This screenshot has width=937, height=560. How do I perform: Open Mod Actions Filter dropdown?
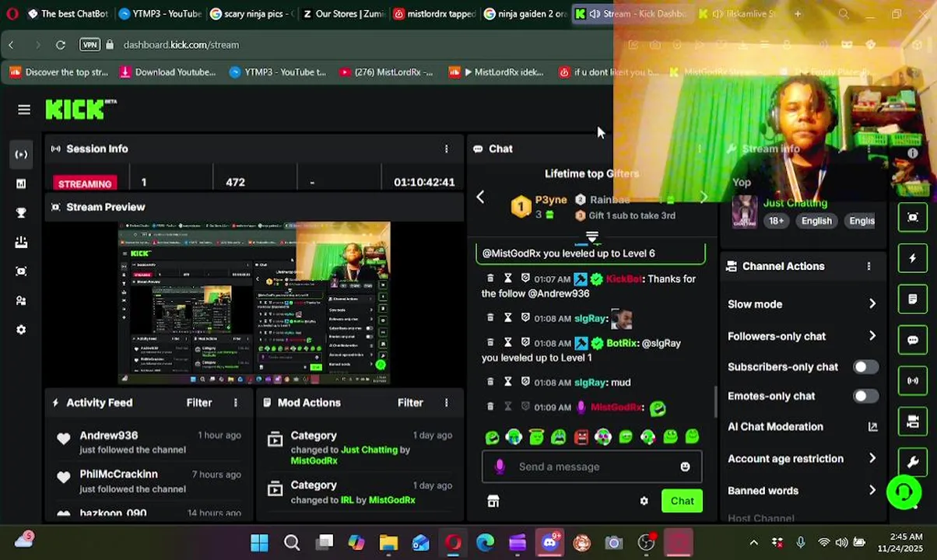410,403
